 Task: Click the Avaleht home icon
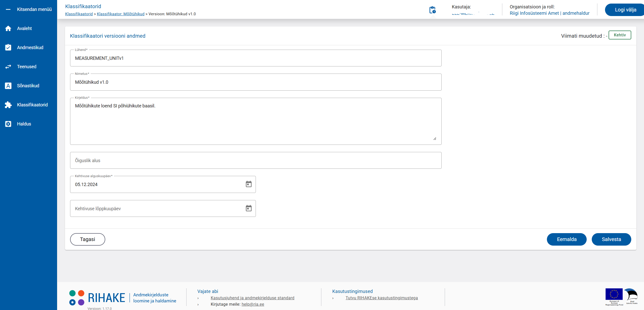[8, 29]
